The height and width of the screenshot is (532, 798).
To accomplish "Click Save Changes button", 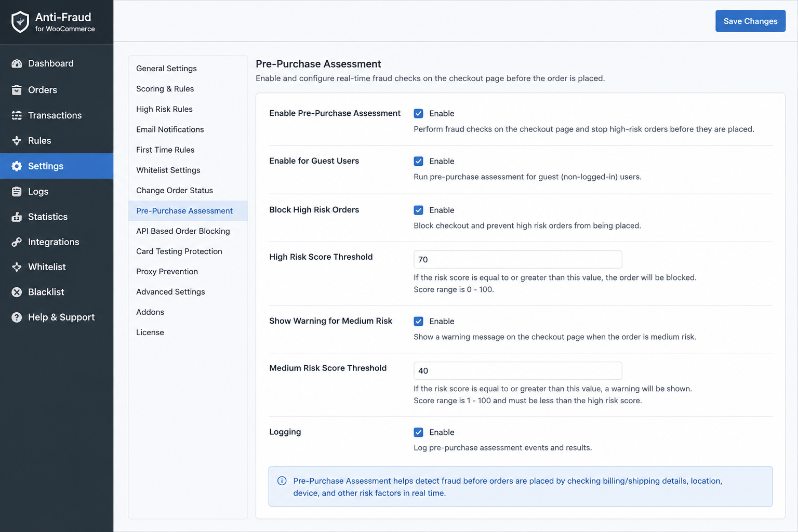I will (750, 21).
